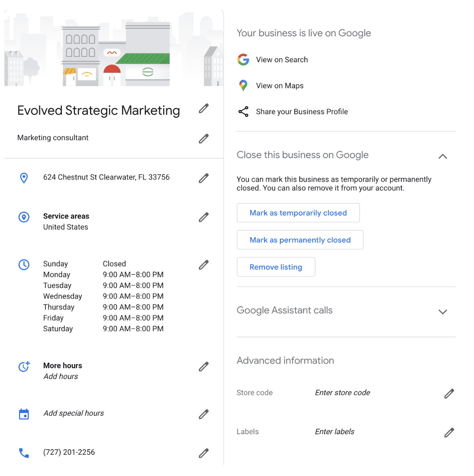Click the Sunday Closed hours value
474x476 pixels.
point(114,264)
